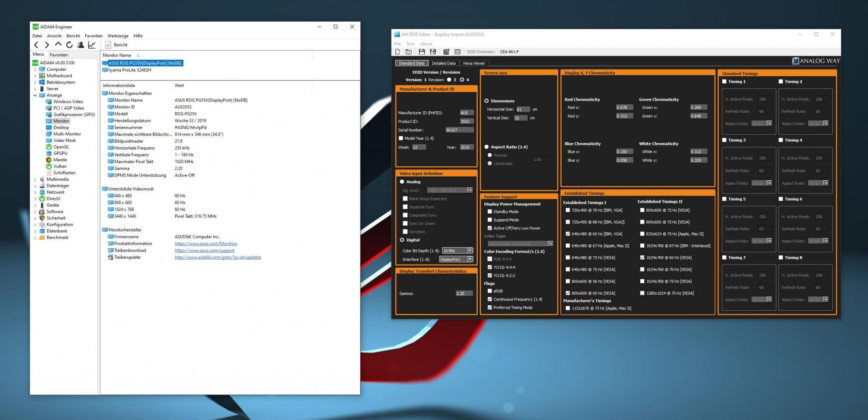Open the AIDA64 graph chart tool

point(92,44)
